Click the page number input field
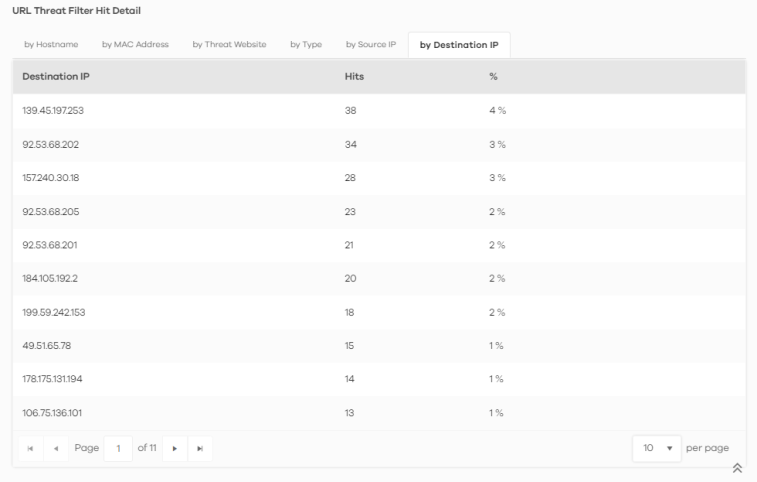 [117, 448]
